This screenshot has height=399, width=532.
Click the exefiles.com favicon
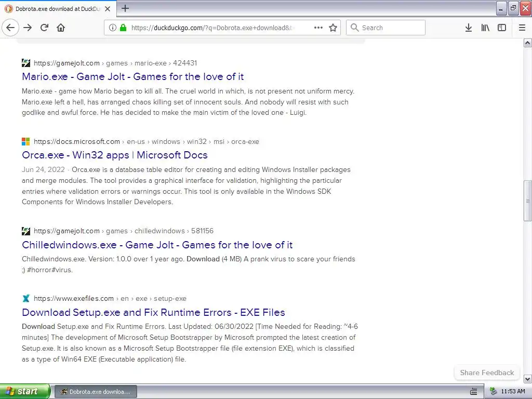26,298
